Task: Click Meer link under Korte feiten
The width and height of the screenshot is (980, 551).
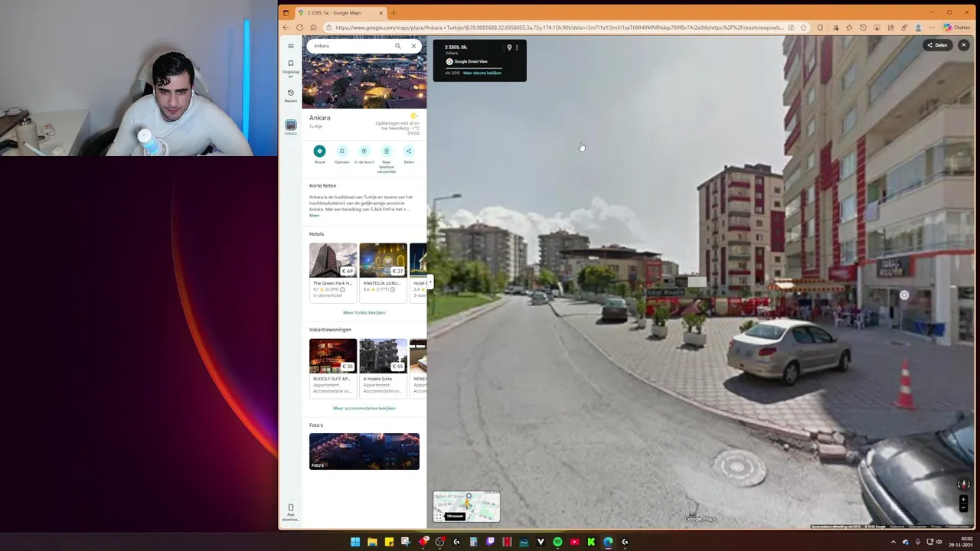Action: click(x=314, y=216)
